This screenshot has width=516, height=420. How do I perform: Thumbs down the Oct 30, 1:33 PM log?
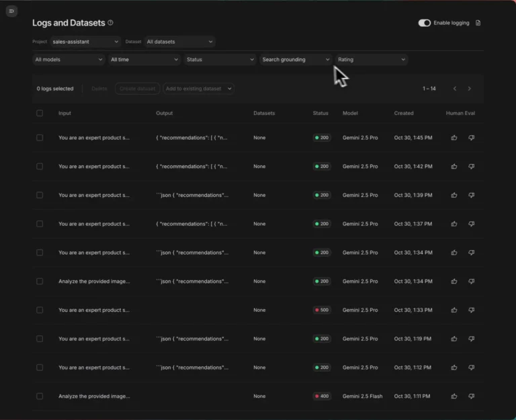pos(471,310)
